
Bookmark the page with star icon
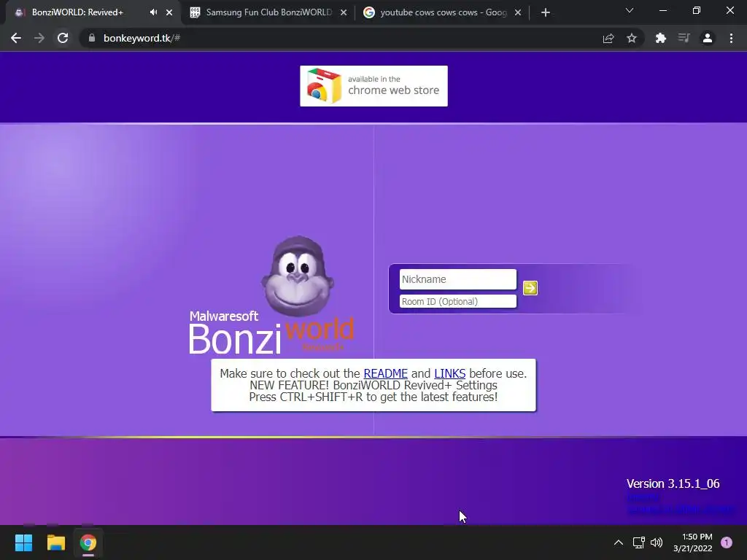632,38
